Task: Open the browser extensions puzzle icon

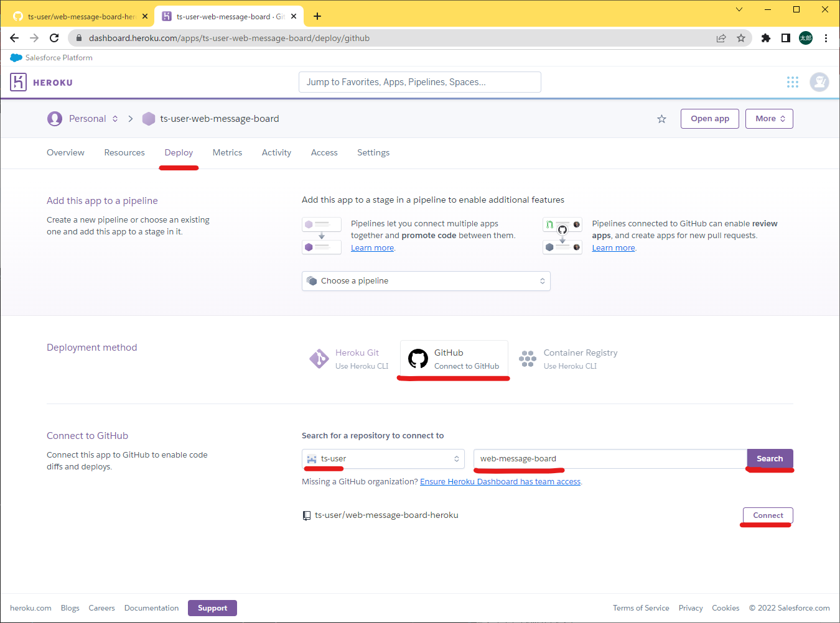Action: pos(766,38)
